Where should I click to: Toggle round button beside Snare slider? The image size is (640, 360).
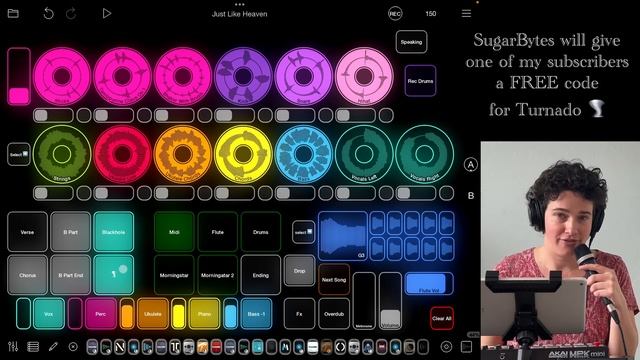326,116
